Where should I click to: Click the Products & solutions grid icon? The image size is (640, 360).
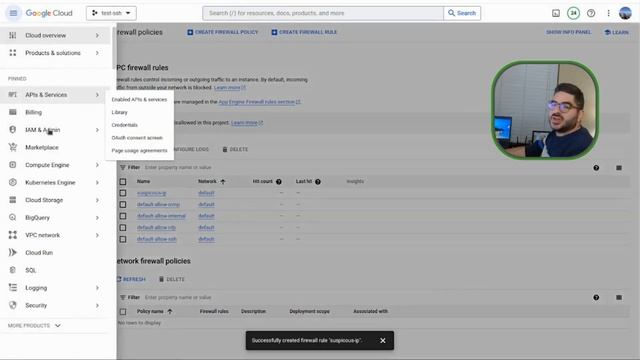(13, 53)
